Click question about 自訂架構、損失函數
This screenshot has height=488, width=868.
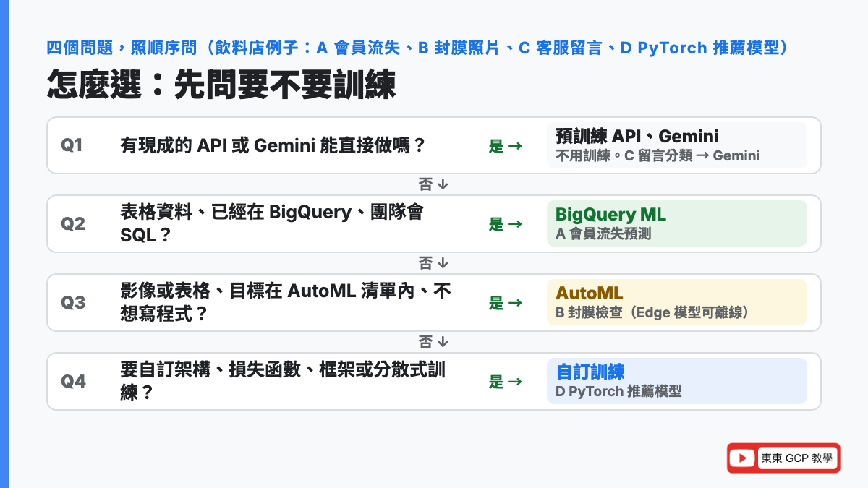(x=283, y=381)
